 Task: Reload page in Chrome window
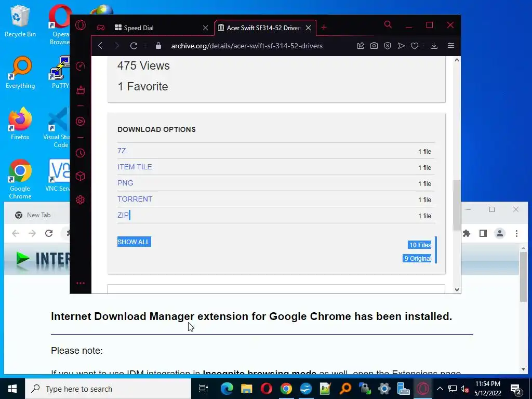[49, 233]
